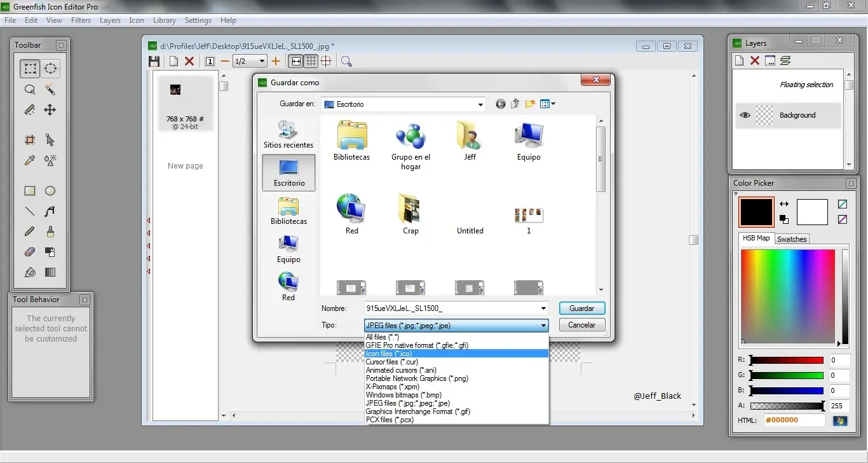The width and height of the screenshot is (868, 463).
Task: Reset colors to default black and white
Action: click(x=784, y=219)
